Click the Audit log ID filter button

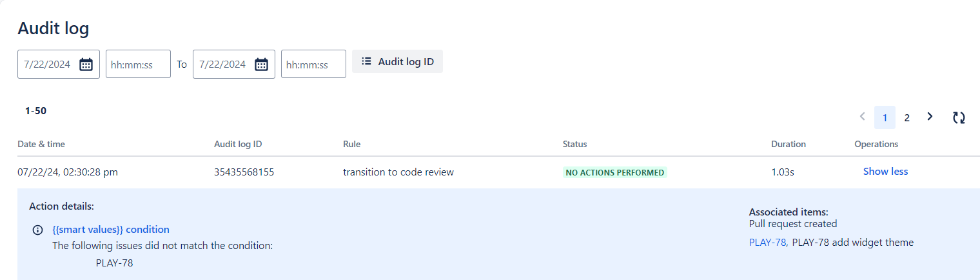[x=397, y=61]
